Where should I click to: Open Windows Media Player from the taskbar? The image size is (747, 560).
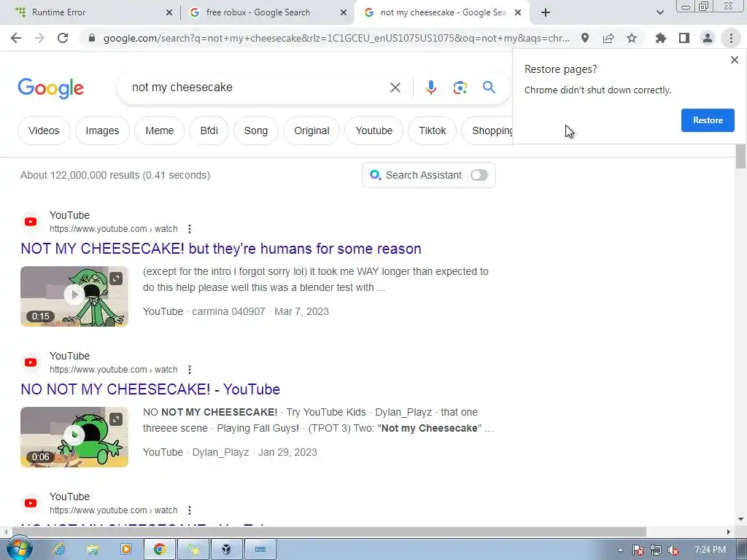(x=125, y=550)
